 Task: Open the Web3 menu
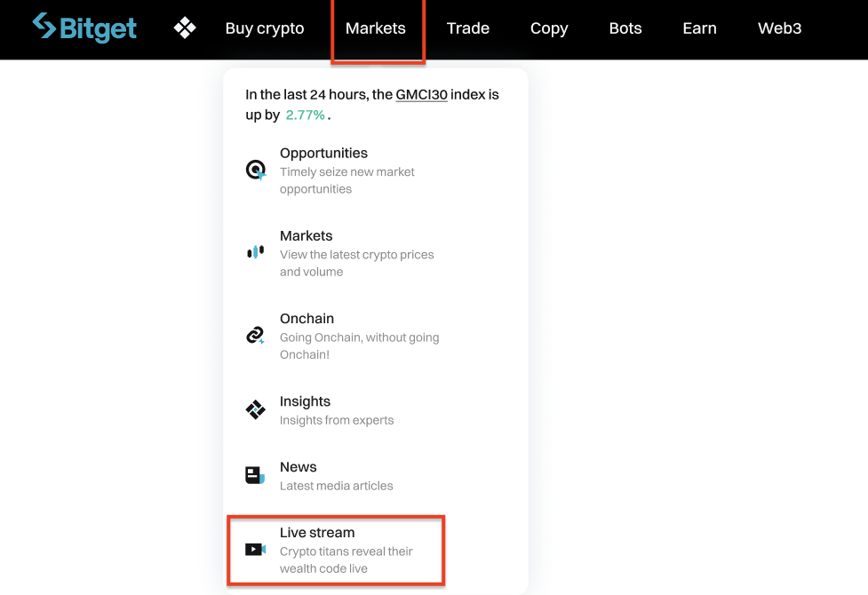(779, 28)
